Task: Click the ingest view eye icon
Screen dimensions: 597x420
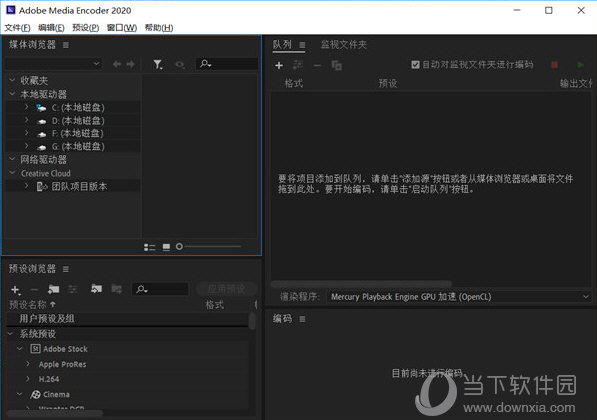Action: (180, 65)
